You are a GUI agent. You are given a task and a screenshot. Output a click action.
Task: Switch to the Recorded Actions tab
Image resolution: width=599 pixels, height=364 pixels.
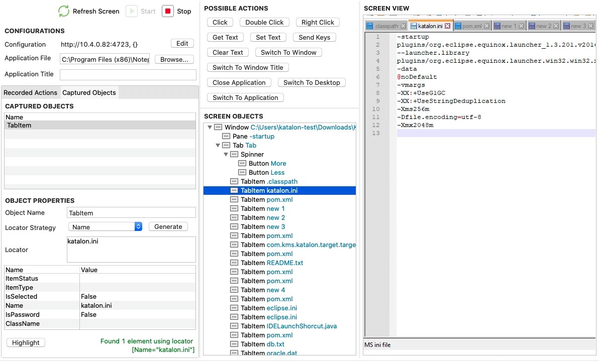[x=29, y=92]
